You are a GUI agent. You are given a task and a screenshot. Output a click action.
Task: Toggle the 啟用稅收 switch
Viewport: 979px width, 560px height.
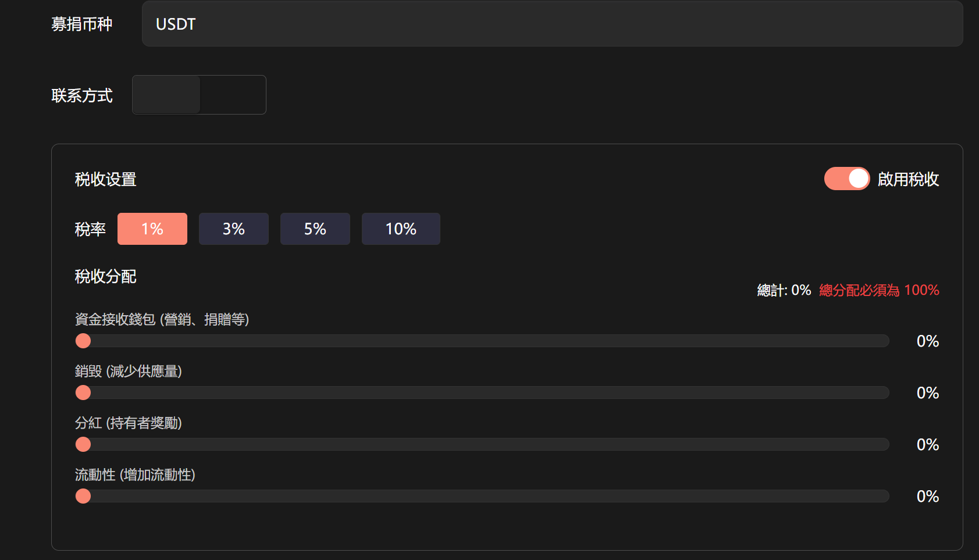(846, 179)
